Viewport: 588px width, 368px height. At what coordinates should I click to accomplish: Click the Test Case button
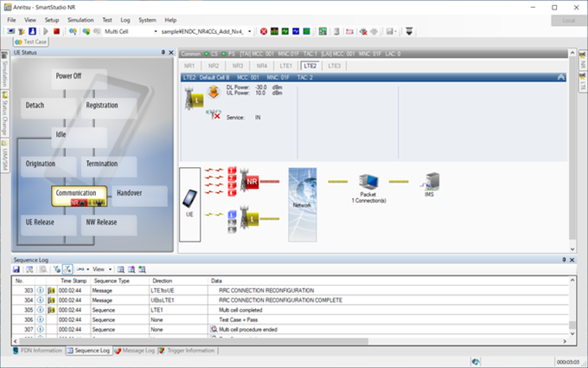[x=31, y=42]
